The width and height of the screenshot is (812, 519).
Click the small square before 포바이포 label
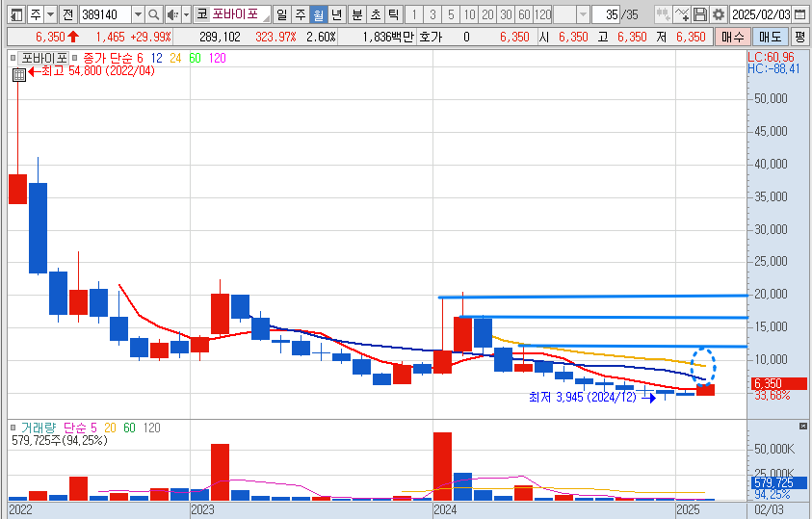coord(13,58)
